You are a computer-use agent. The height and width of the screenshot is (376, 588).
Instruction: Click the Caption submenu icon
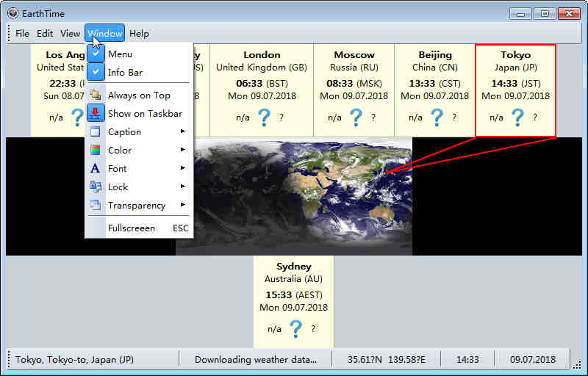pos(96,132)
